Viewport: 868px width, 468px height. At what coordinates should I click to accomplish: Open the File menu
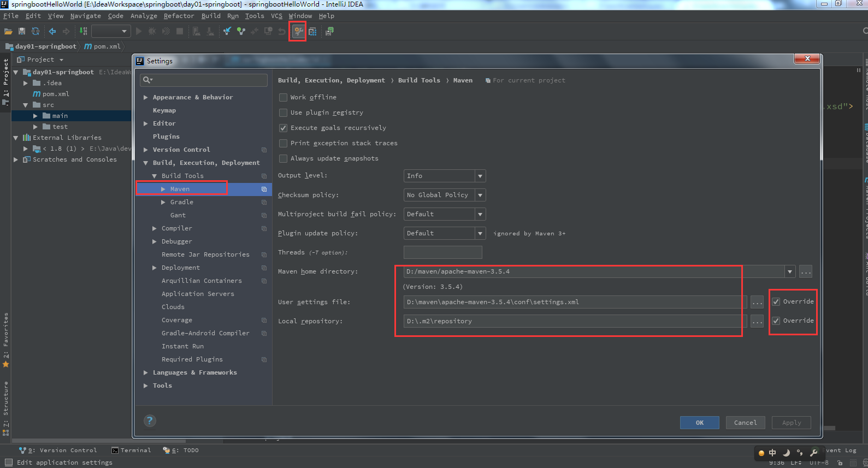pyautogui.click(x=11, y=16)
